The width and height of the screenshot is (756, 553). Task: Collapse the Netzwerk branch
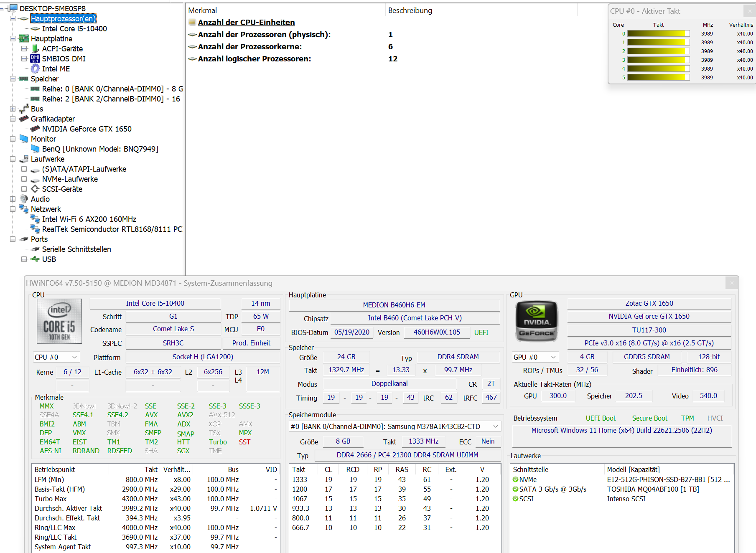click(x=13, y=209)
